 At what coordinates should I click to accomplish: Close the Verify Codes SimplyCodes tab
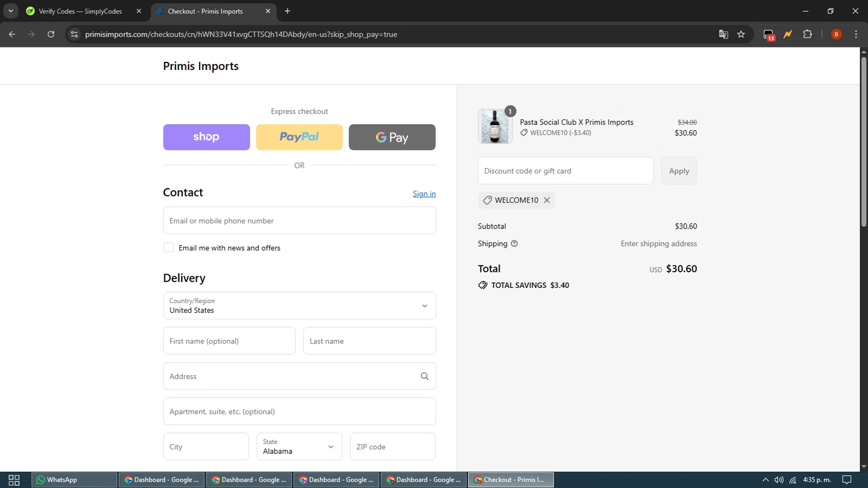(x=139, y=11)
